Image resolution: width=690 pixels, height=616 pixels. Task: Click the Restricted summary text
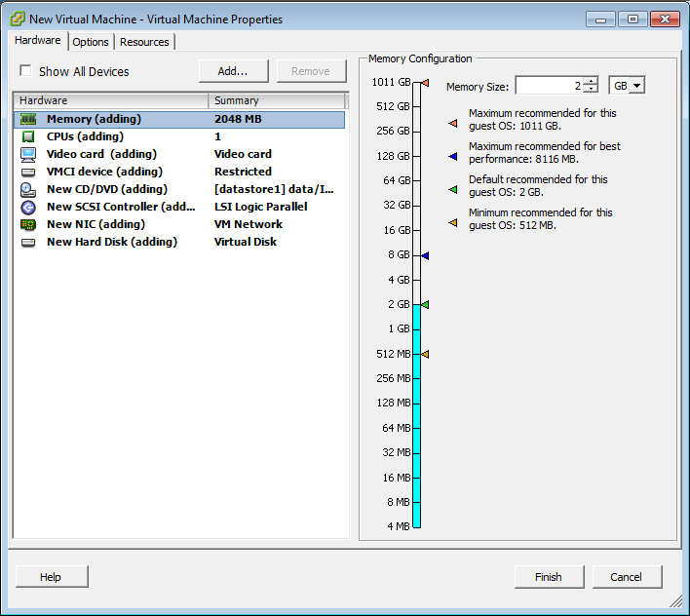coord(243,172)
